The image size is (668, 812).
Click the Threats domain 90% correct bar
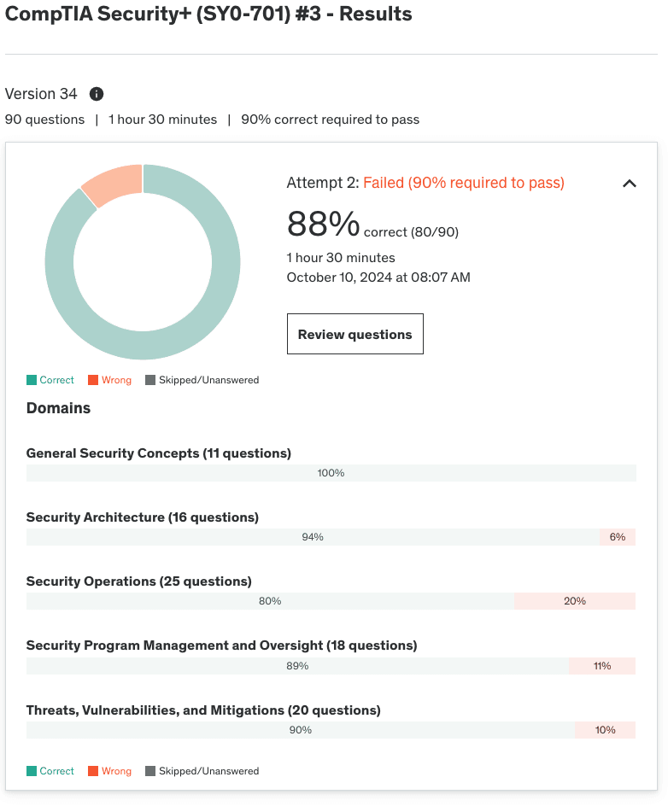tap(301, 730)
